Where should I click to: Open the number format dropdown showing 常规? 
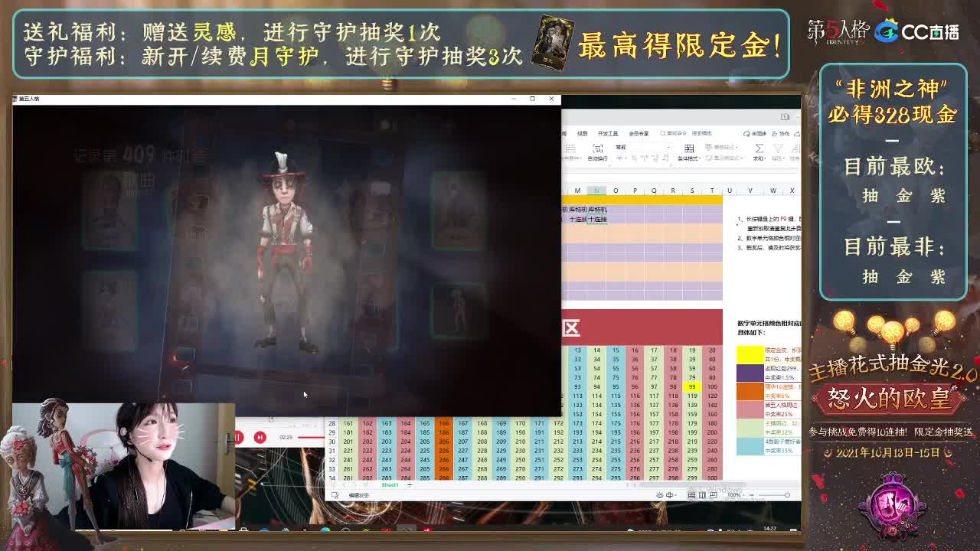pos(642,147)
